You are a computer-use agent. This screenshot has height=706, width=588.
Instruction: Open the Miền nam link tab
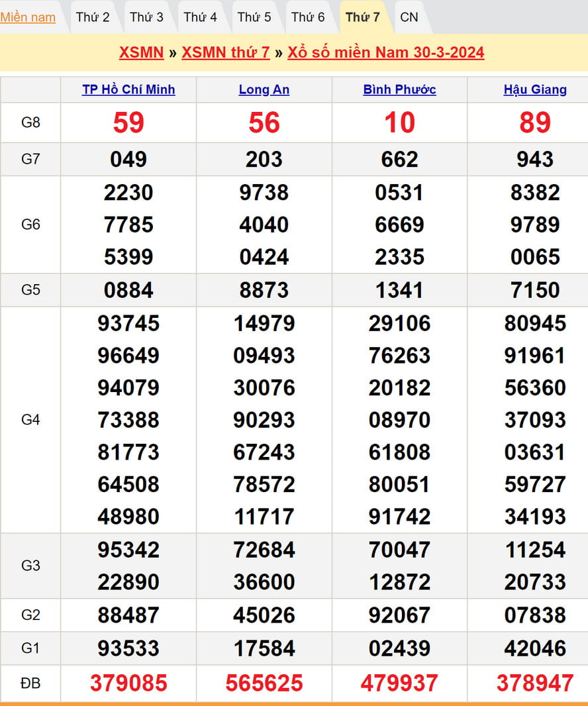point(28,17)
